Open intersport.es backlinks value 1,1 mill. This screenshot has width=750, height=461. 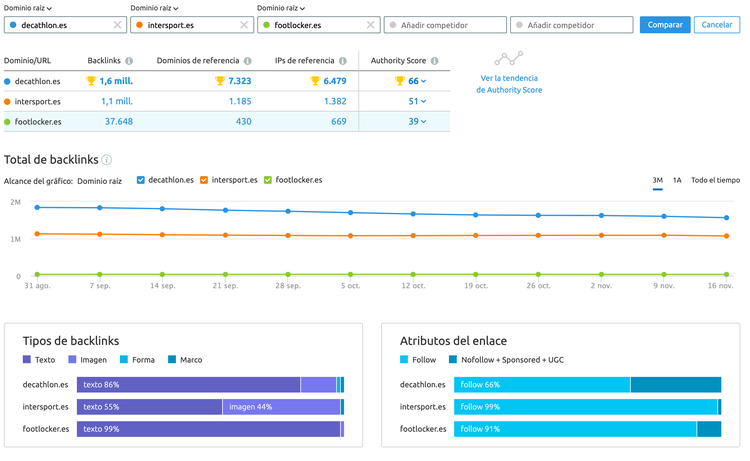117,101
